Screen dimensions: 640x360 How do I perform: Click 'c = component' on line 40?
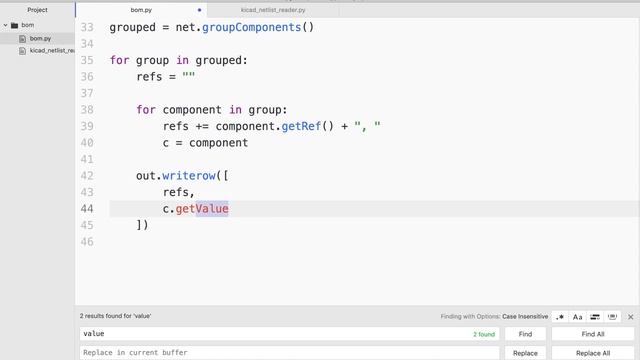205,143
